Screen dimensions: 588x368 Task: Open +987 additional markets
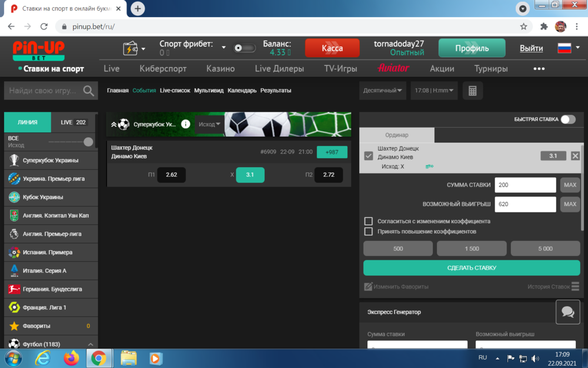(332, 152)
